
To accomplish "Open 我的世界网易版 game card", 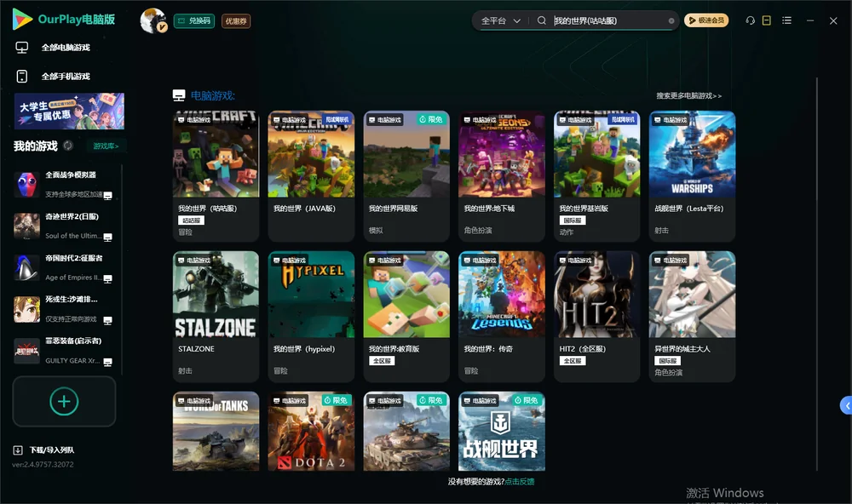I will pyautogui.click(x=406, y=176).
